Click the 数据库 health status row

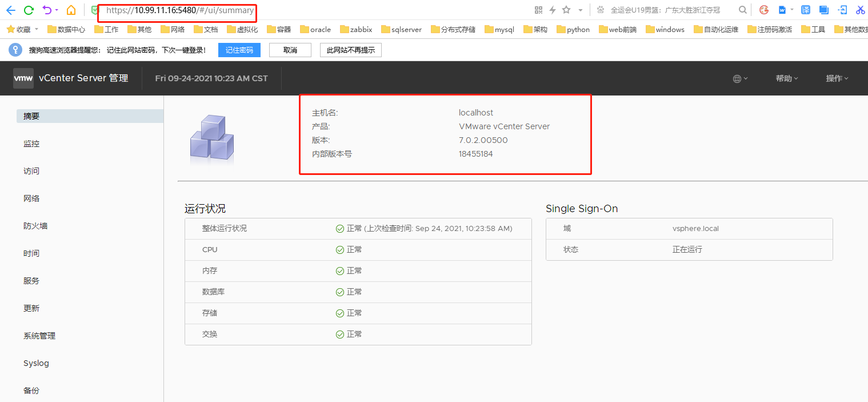(358, 292)
